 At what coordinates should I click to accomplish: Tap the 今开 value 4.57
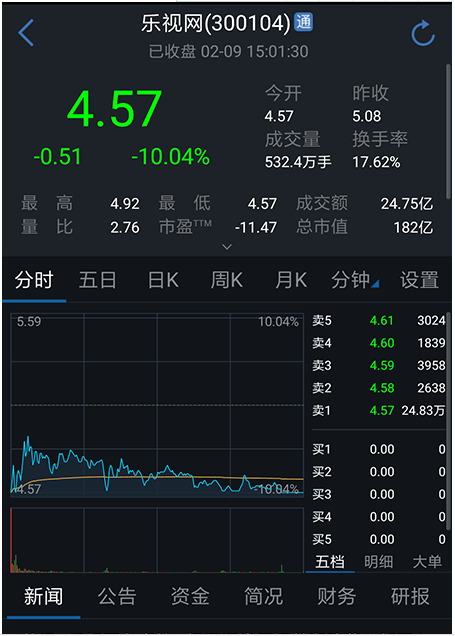click(279, 116)
